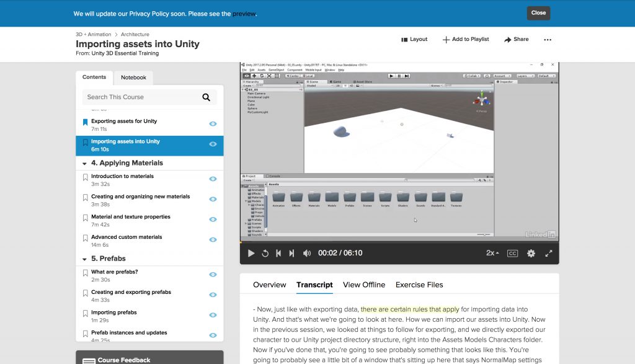The width and height of the screenshot is (635, 364).
Task: Open the more options ellipsis menu
Action: (x=548, y=40)
